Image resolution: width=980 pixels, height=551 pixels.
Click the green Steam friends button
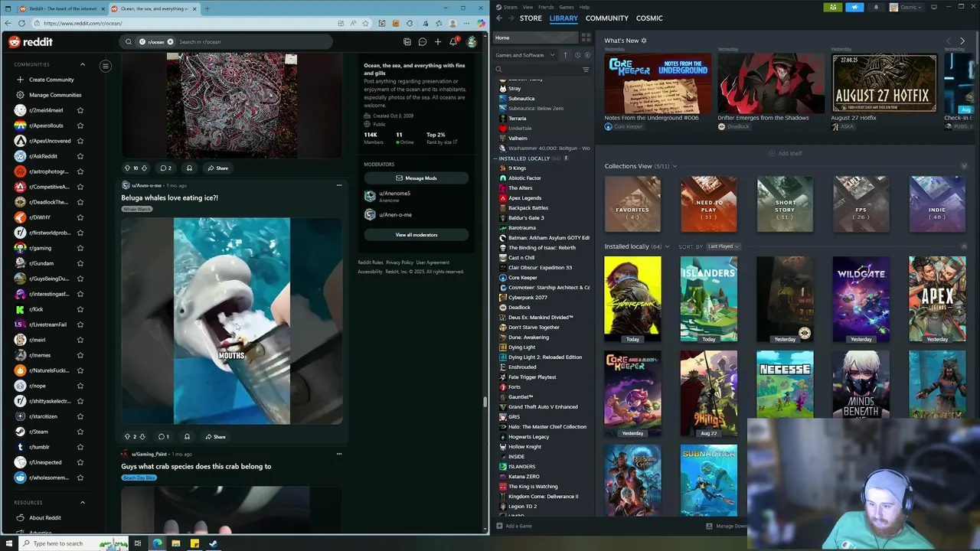(833, 7)
